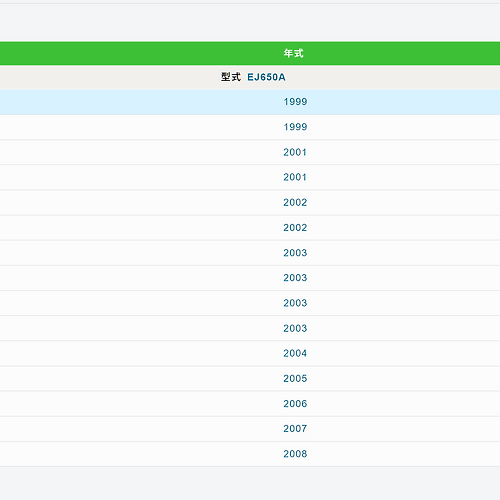Open the 2008 model year entry
The width and height of the screenshot is (500, 500).
[295, 454]
